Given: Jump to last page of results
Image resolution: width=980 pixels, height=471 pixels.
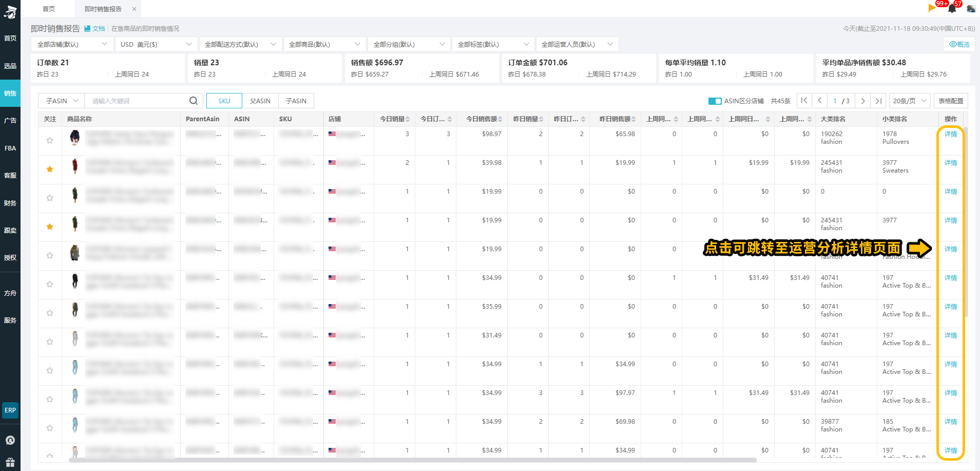Looking at the screenshot, I should click(x=879, y=101).
